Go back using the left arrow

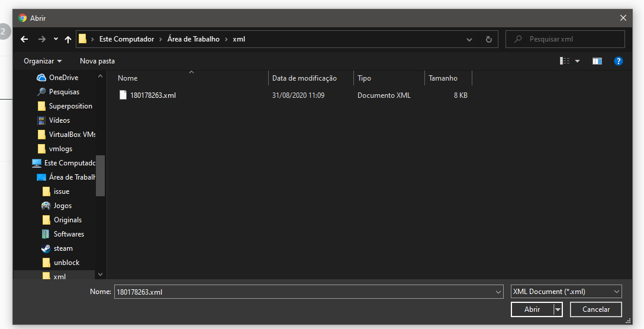pos(24,39)
